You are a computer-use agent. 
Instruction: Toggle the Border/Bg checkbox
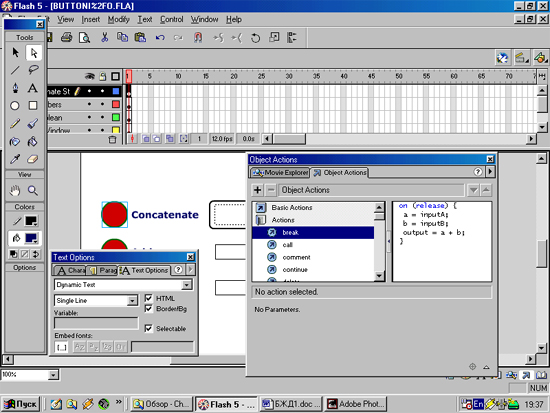149,309
